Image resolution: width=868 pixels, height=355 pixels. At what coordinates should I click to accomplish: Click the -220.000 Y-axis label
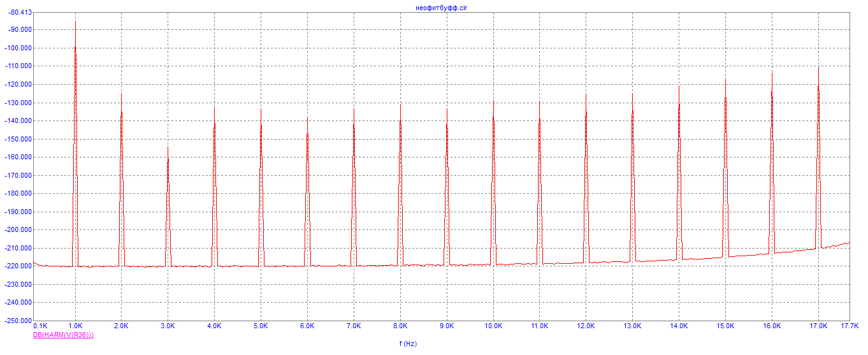(18, 266)
